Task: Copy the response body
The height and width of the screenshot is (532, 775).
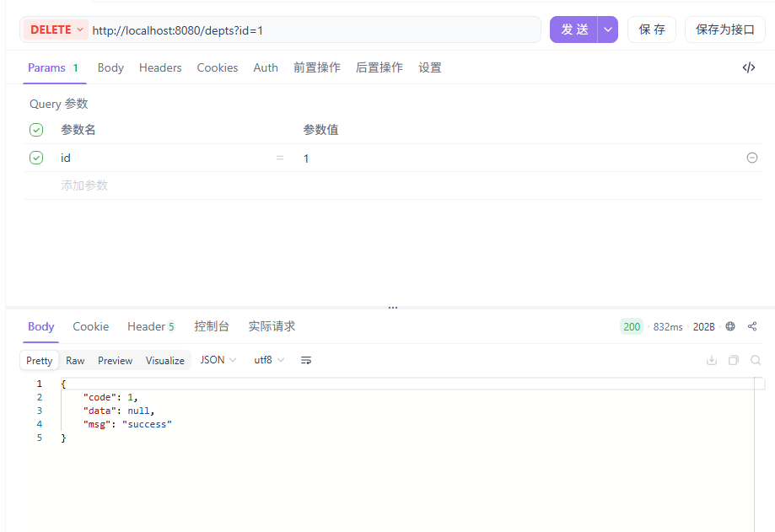Action: pyautogui.click(x=734, y=360)
